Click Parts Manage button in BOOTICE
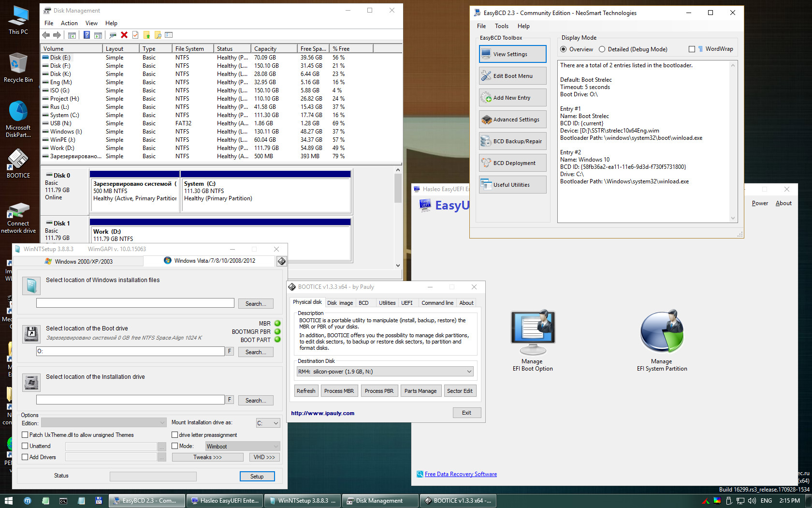 tap(420, 391)
